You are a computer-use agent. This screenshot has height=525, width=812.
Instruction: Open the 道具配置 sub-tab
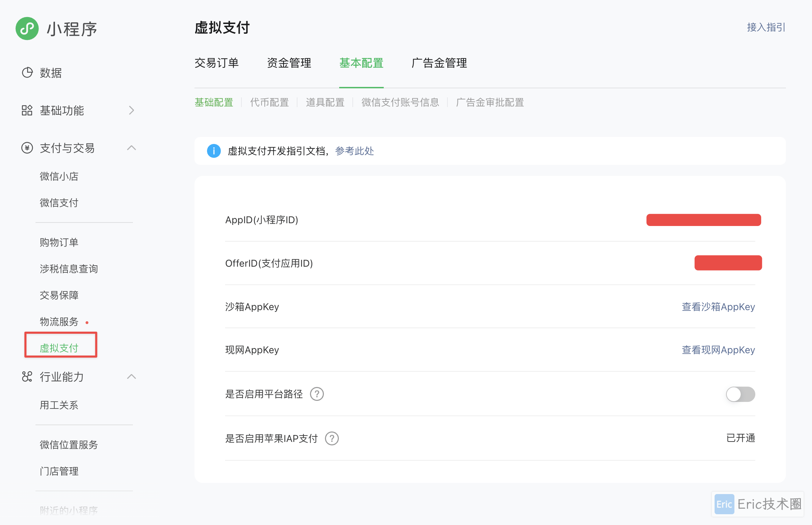pyautogui.click(x=325, y=102)
